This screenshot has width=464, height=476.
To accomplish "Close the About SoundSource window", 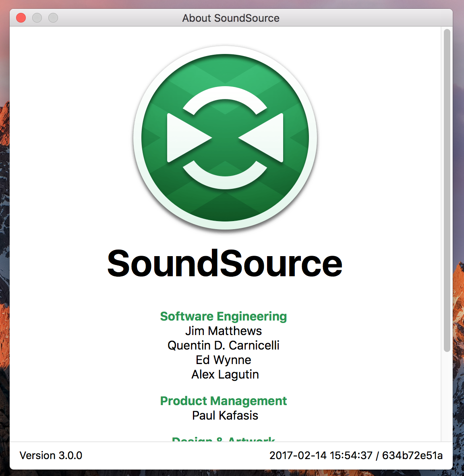I will [x=21, y=18].
